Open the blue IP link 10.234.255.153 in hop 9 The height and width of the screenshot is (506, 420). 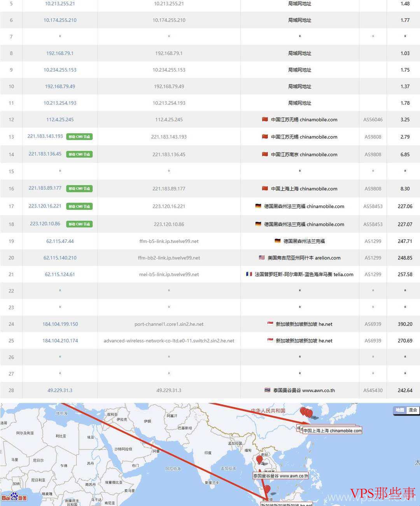tap(60, 70)
